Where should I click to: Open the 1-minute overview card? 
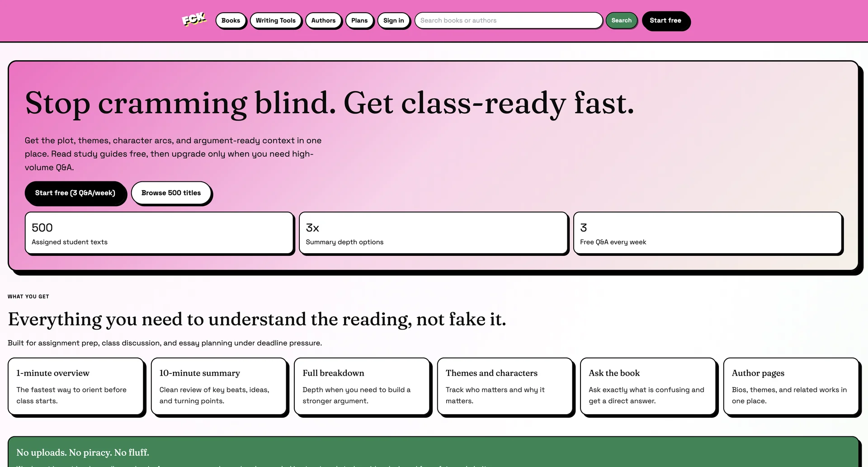[75, 387]
